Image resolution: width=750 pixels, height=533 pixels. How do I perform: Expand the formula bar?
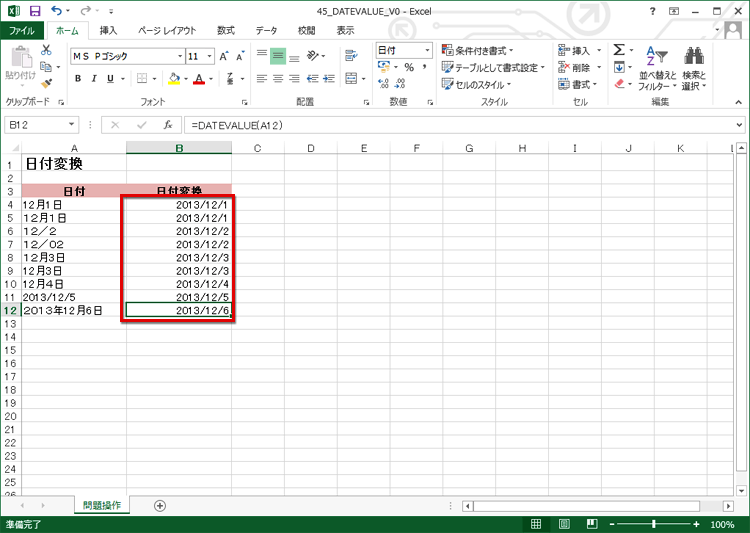(x=739, y=125)
